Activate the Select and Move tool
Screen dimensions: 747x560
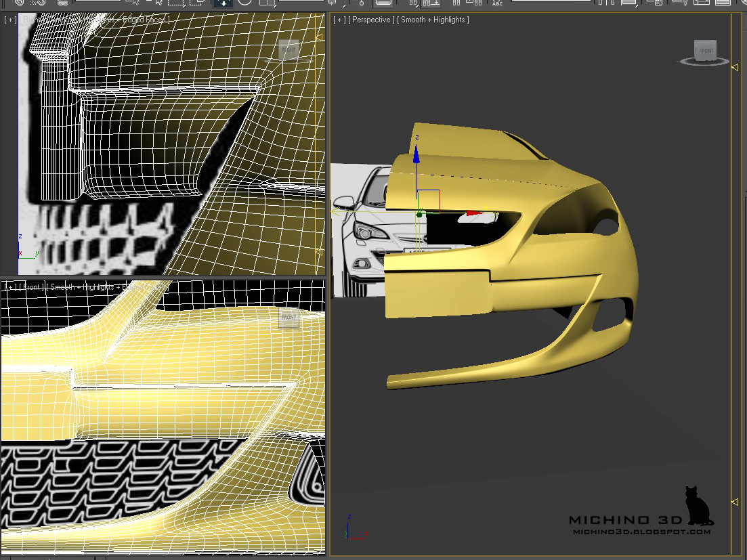(x=223, y=3)
